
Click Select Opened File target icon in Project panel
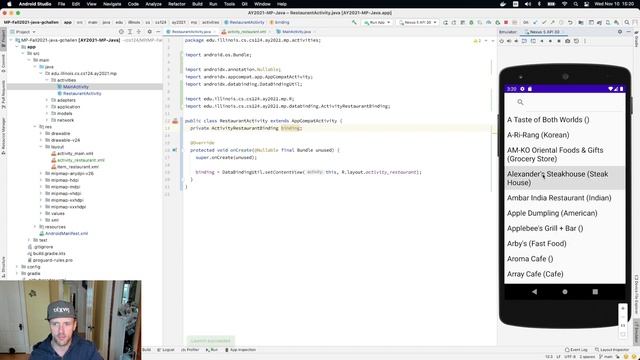121,32
